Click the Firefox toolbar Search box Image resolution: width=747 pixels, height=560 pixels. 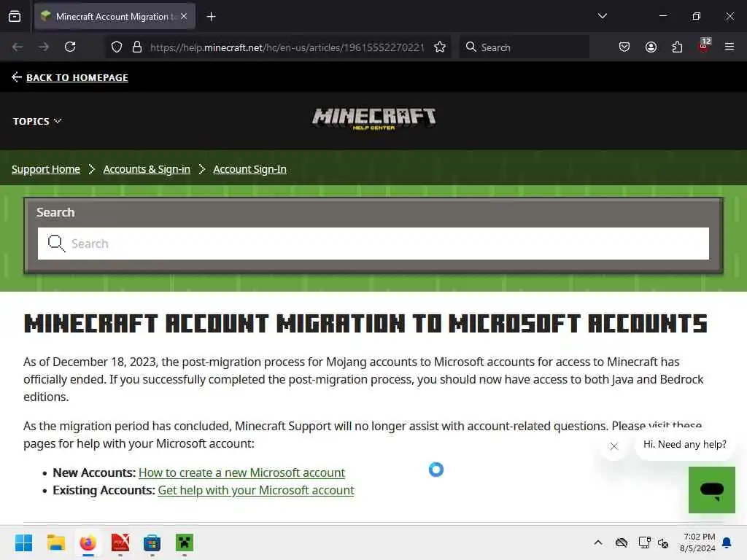[524, 47]
